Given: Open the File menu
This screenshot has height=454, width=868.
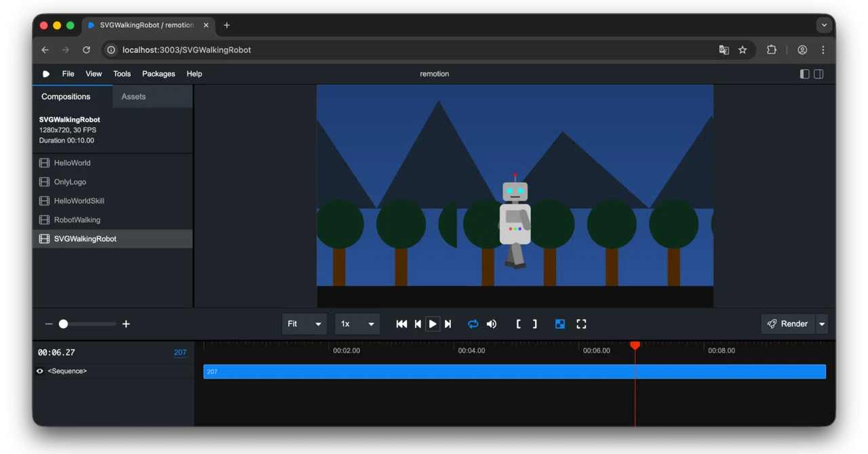Looking at the screenshot, I should (68, 74).
